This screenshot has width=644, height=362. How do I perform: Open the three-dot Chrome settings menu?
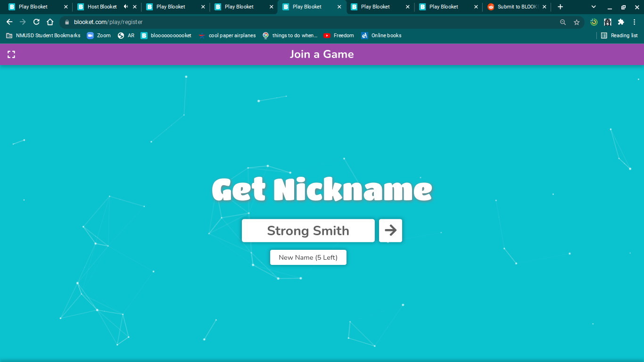[635, 22]
